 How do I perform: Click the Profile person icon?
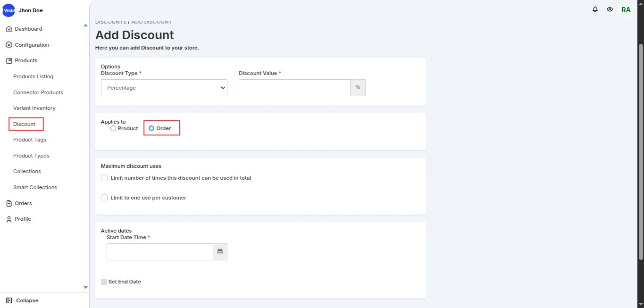8,219
